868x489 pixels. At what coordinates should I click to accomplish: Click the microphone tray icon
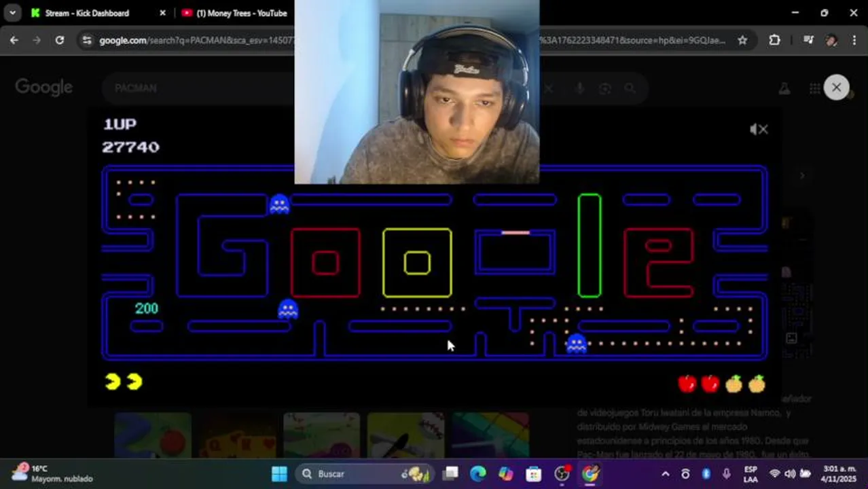pos(727,473)
